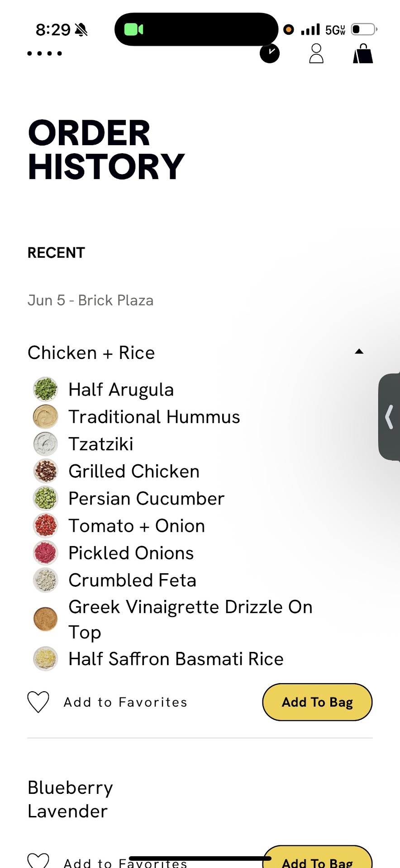Open the shopping bag icon
This screenshot has height=868, width=400.
(363, 54)
